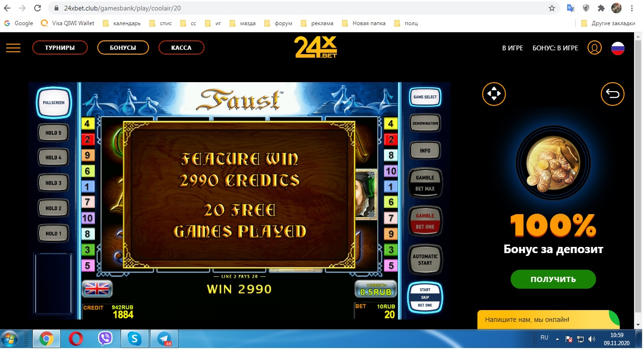The width and height of the screenshot is (644, 349).
Task: Click the network icon in the system tray
Action: pos(580,339)
